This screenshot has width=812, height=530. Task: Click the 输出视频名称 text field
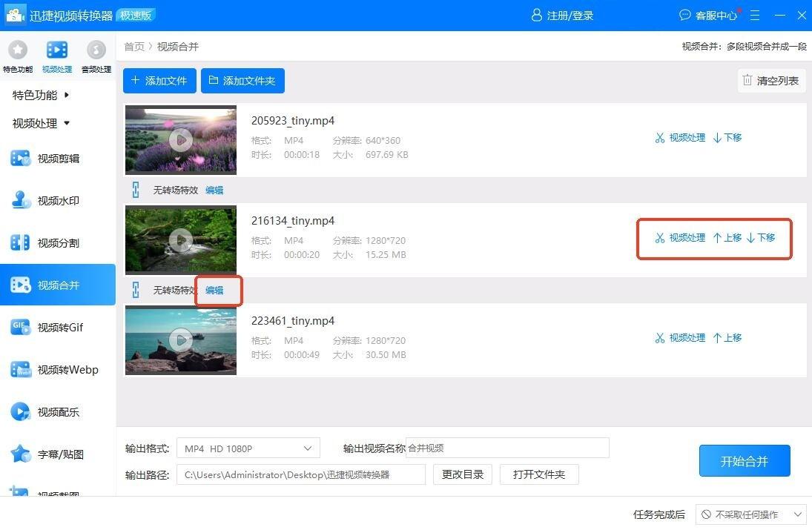pos(507,448)
